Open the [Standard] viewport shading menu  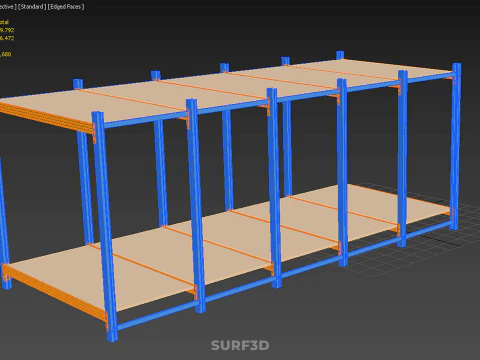32,7
